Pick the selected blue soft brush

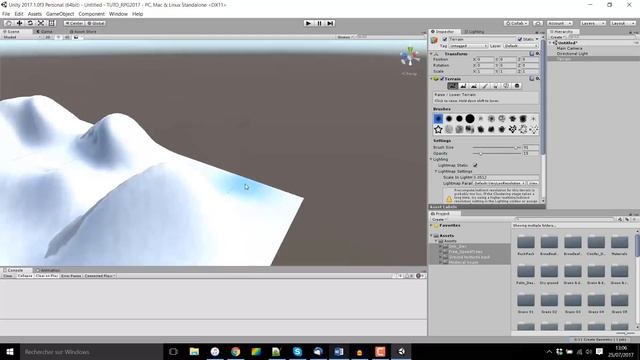[438, 118]
